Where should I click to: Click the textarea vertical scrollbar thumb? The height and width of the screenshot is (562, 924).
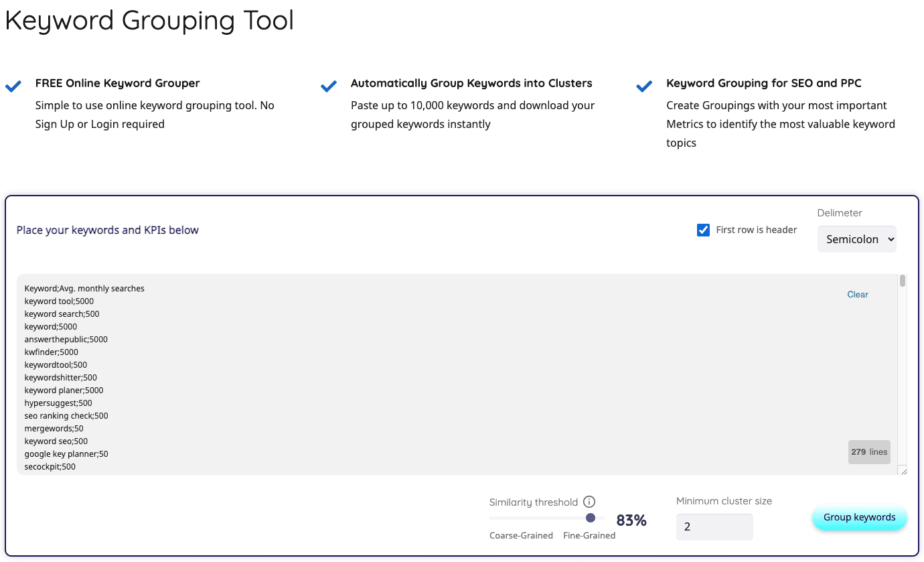click(903, 281)
